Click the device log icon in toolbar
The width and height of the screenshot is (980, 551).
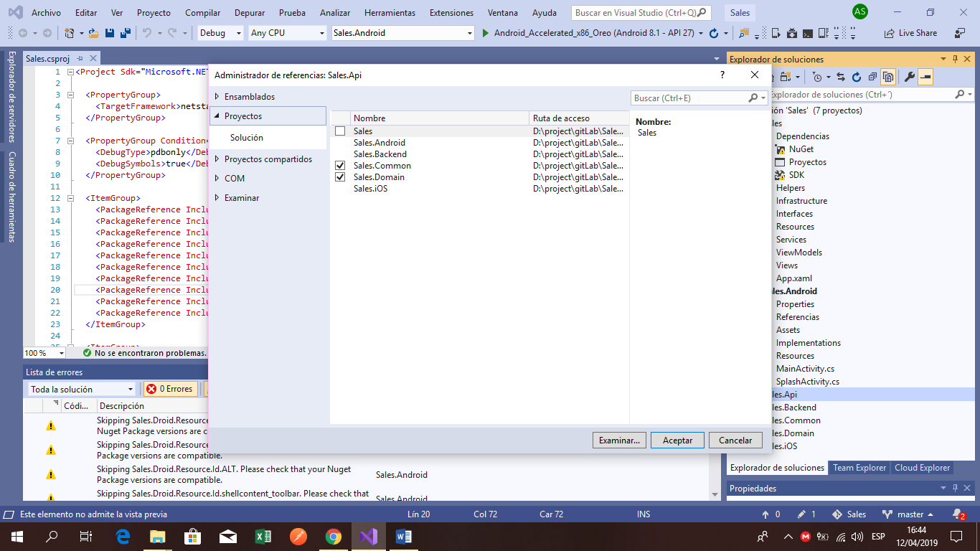tap(823, 33)
